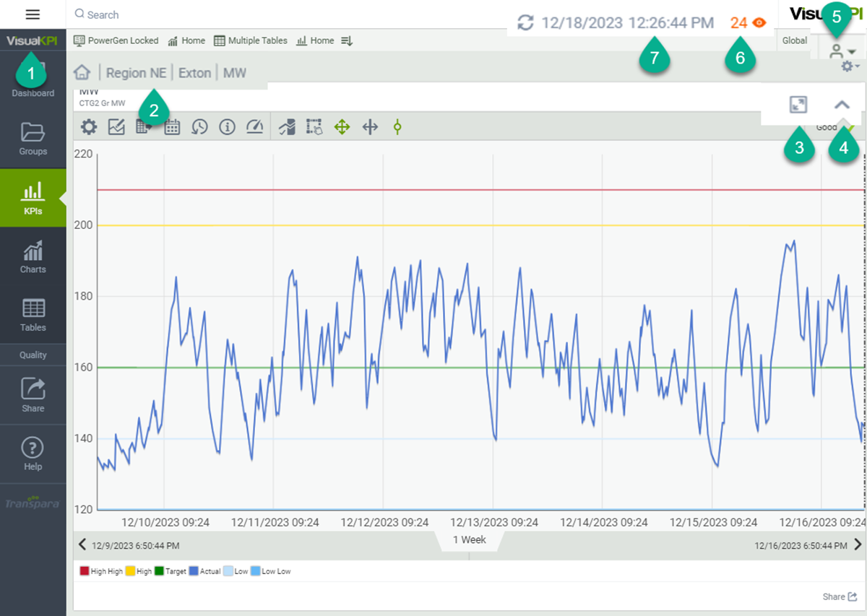Screen dimensions: 867x616
Task: Click the calendar date range icon
Action: click(x=172, y=128)
